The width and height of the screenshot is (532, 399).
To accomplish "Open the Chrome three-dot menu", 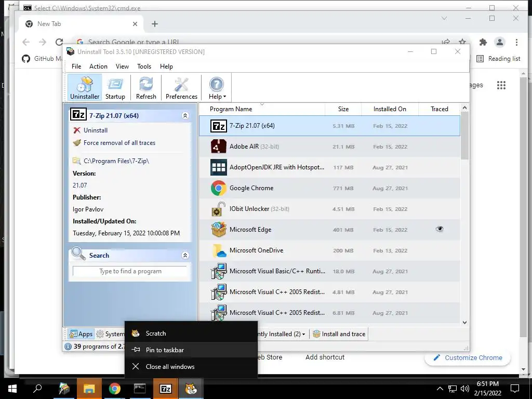I will click(x=516, y=43).
